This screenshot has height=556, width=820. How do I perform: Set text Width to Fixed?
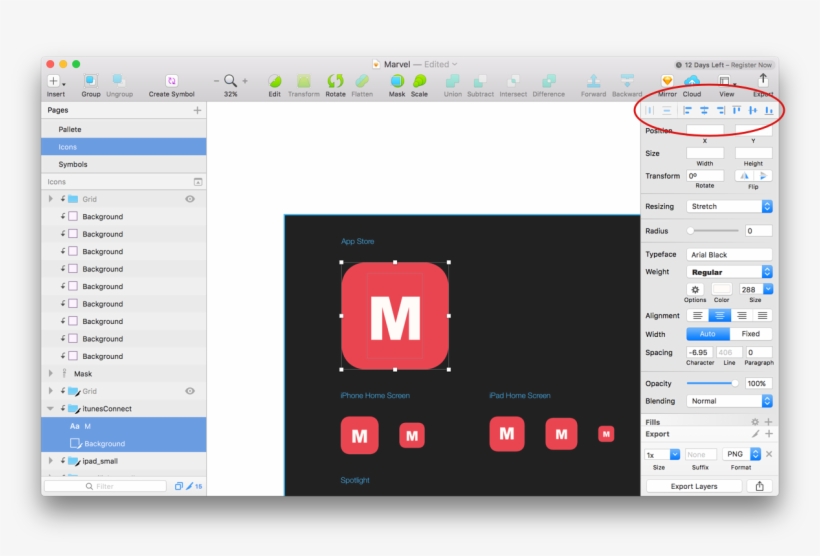click(x=750, y=334)
